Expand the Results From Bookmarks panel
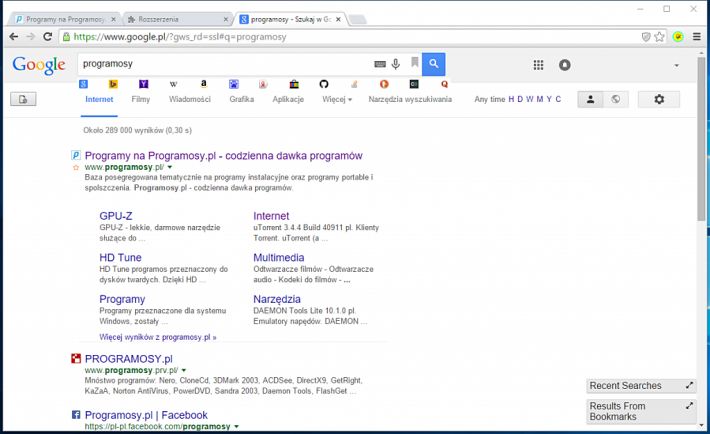Screen dimensions: 710x434 point(689,406)
